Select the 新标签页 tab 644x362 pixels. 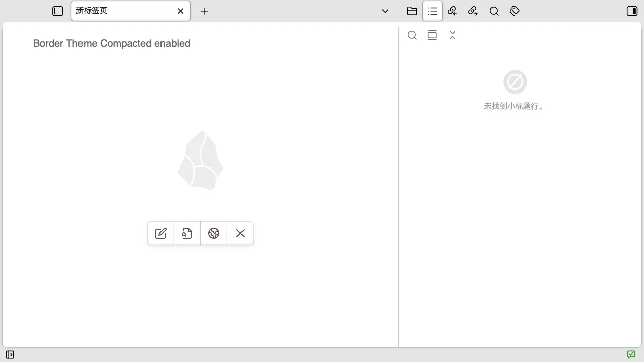pos(131,11)
